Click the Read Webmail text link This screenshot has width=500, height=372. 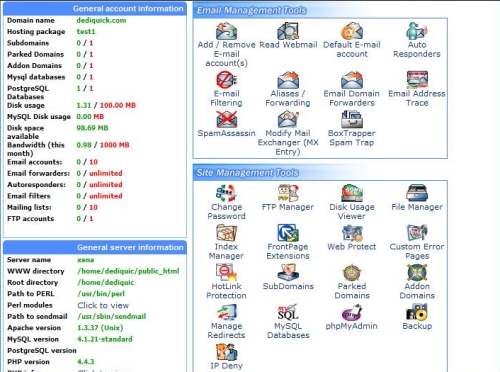(x=288, y=45)
